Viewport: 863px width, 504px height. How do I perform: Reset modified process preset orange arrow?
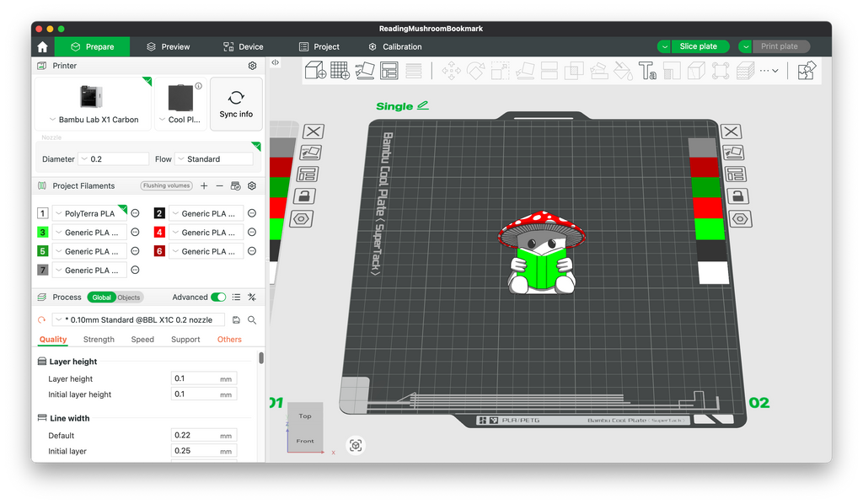click(x=42, y=319)
